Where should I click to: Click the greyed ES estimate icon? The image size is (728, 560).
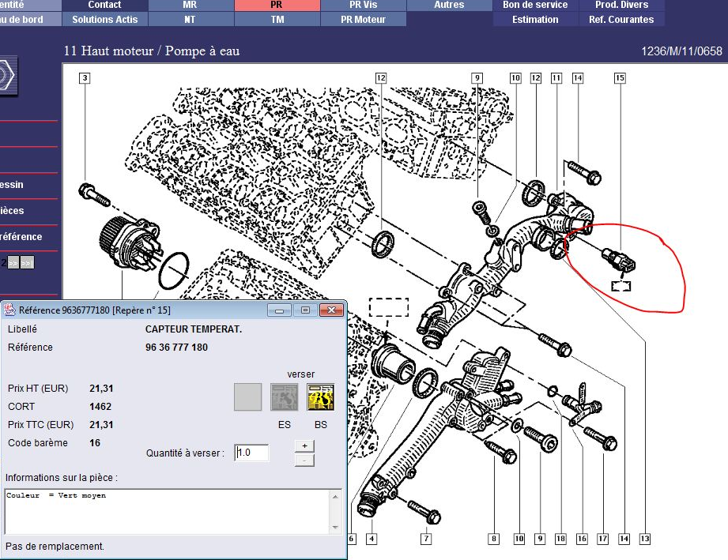coord(285,397)
